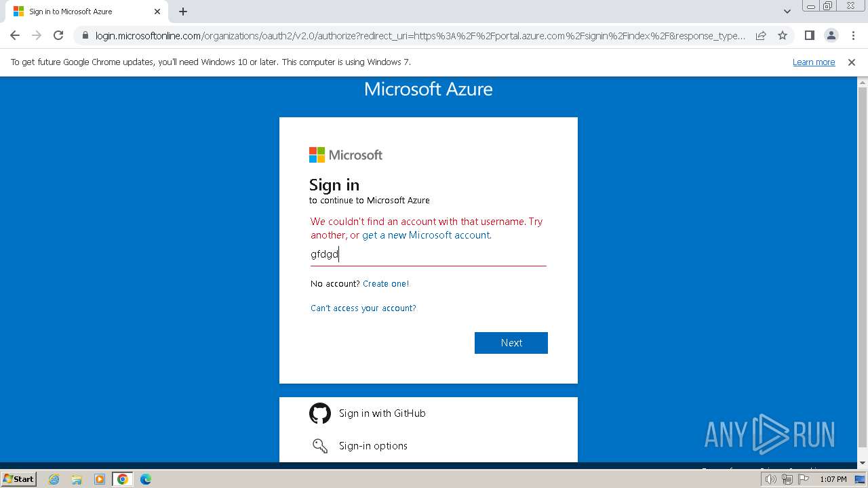
Task: Click scrollbar down arrow
Action: 863,463
